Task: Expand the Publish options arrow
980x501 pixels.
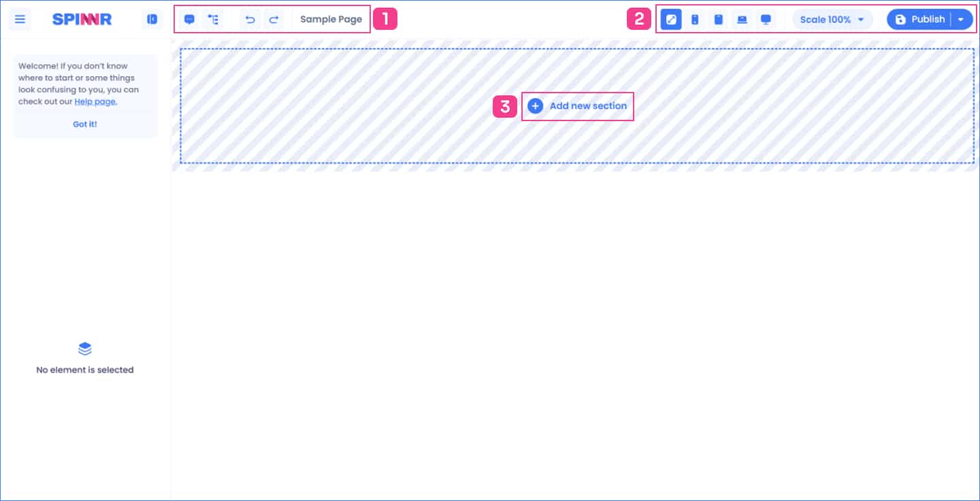Action: tap(961, 19)
